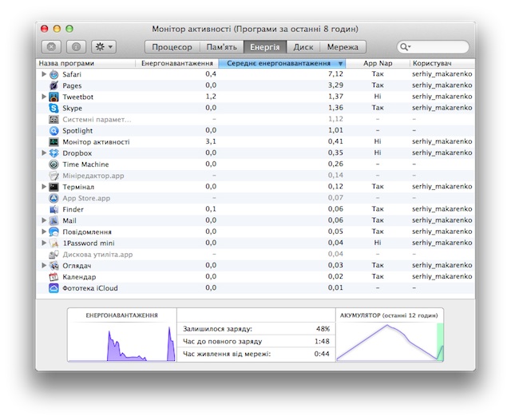Sort by the App Nap column header
Screen dimensions: 511x420
click(x=378, y=63)
